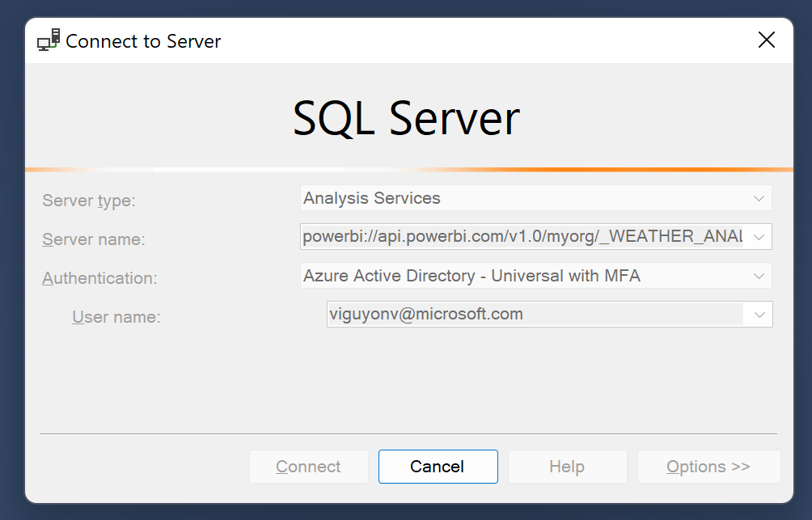Select the Analysis Services server type box
Screen dimensions: 812x520
522,198
